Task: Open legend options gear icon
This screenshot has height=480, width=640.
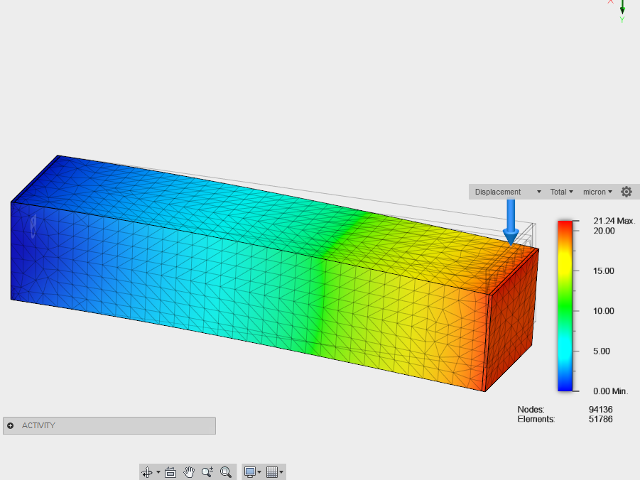Action: coord(627,192)
